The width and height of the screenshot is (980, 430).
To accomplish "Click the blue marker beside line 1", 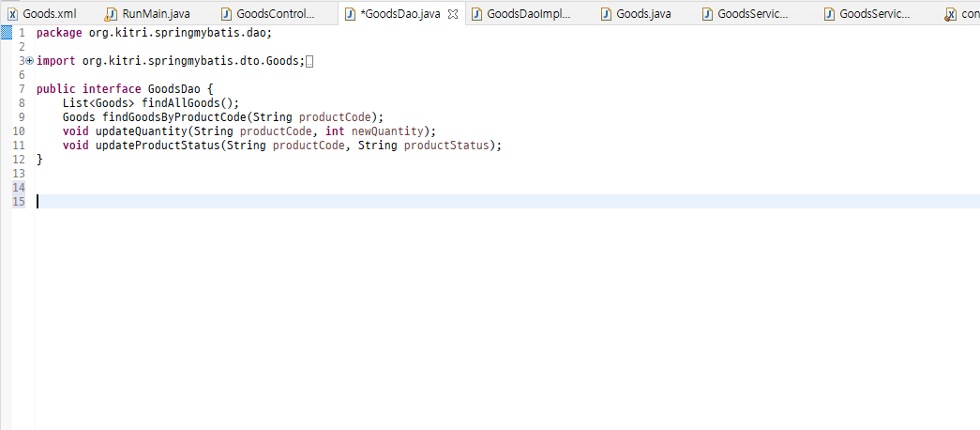I will click(x=7, y=33).
